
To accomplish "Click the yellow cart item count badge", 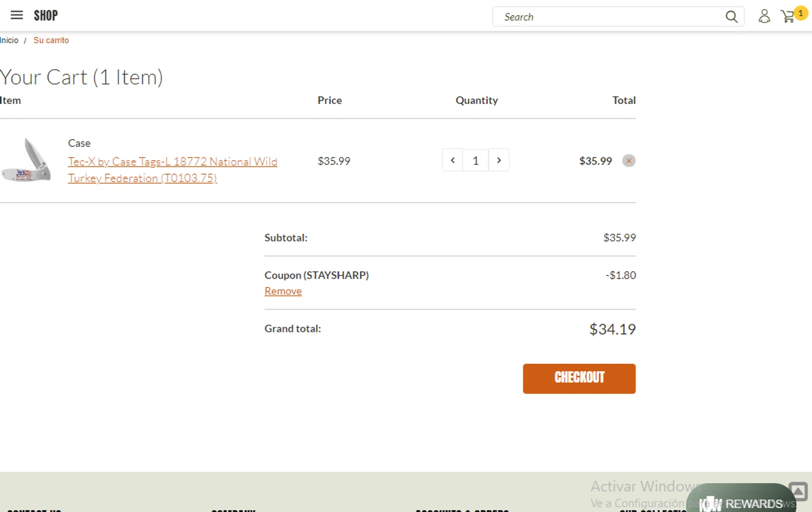I will [x=801, y=13].
